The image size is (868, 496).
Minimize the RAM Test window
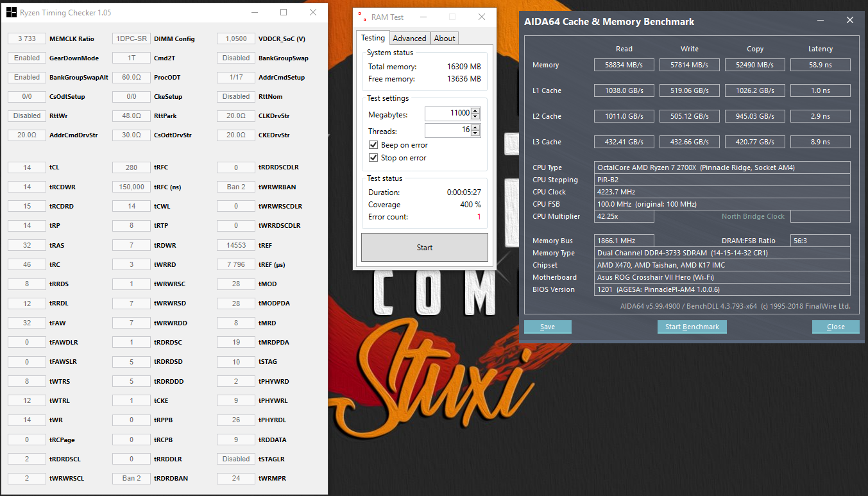click(423, 17)
